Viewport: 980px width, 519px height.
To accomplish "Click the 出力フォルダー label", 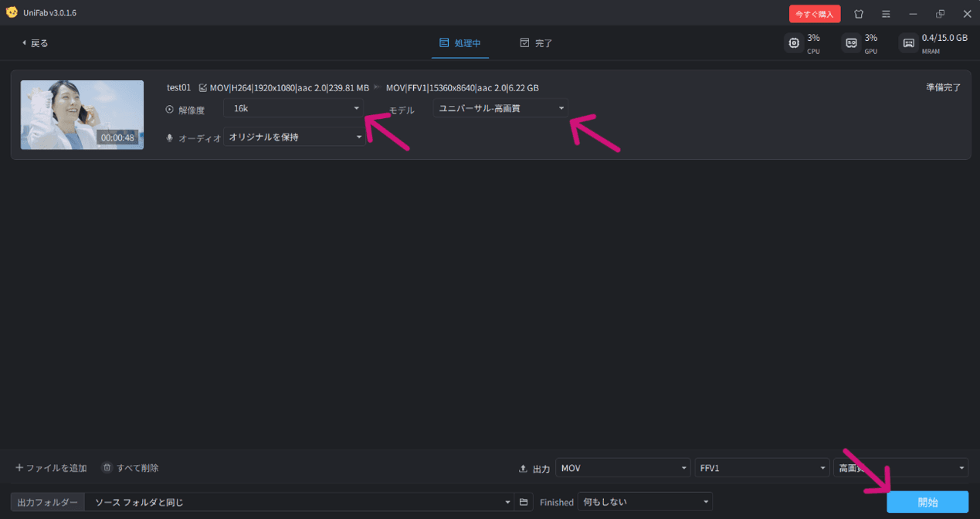I will tap(48, 502).
